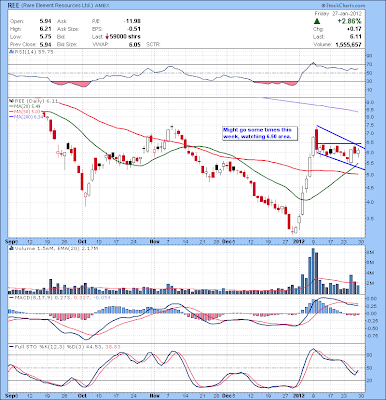Click the tallest volume bar near January 9
The width and height of the screenshot is (386, 400).
pos(313,271)
